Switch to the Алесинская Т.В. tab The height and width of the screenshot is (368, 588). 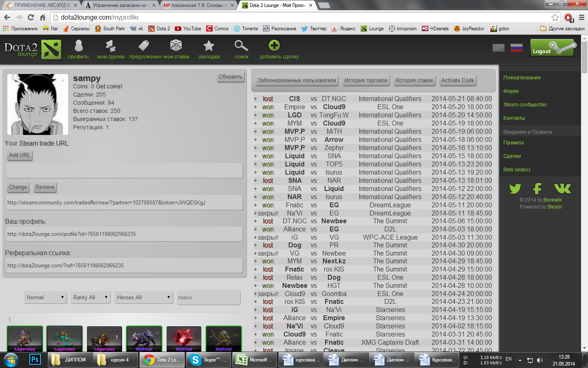click(x=198, y=5)
